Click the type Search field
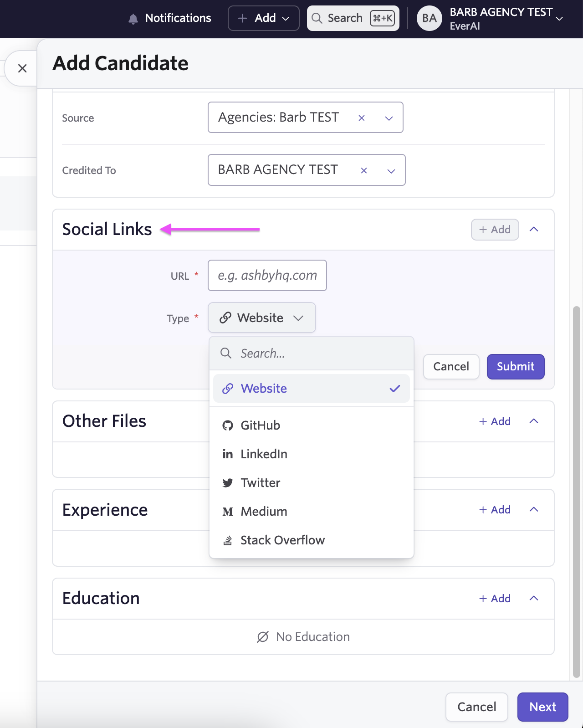Screen dimensions: 583x728 312,353
